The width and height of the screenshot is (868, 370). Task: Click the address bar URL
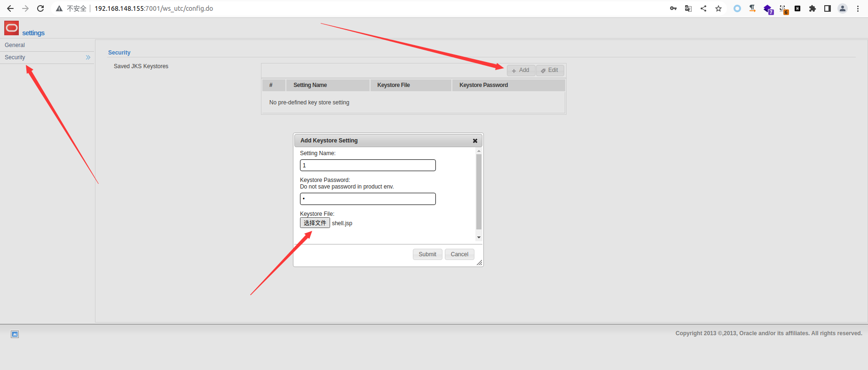point(154,8)
